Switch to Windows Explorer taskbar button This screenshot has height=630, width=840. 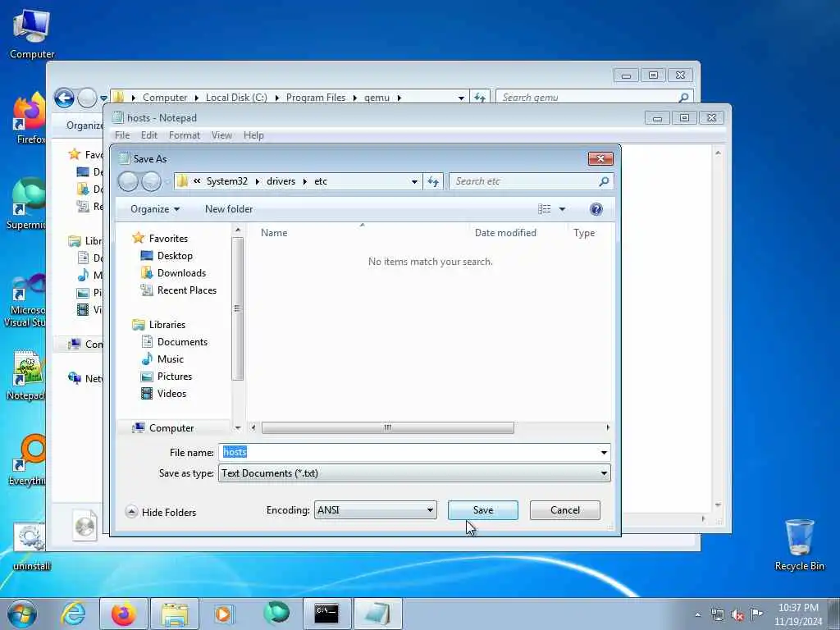pos(175,614)
